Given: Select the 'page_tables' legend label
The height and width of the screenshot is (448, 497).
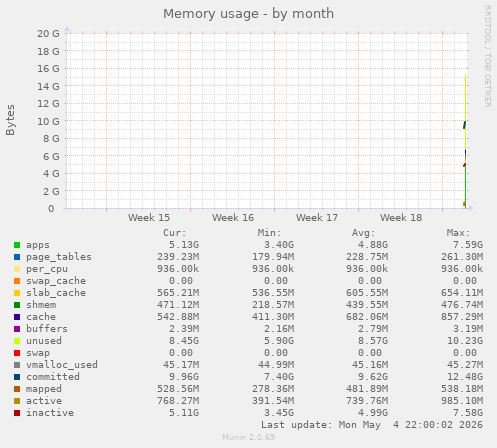Looking at the screenshot, I should (59, 257).
